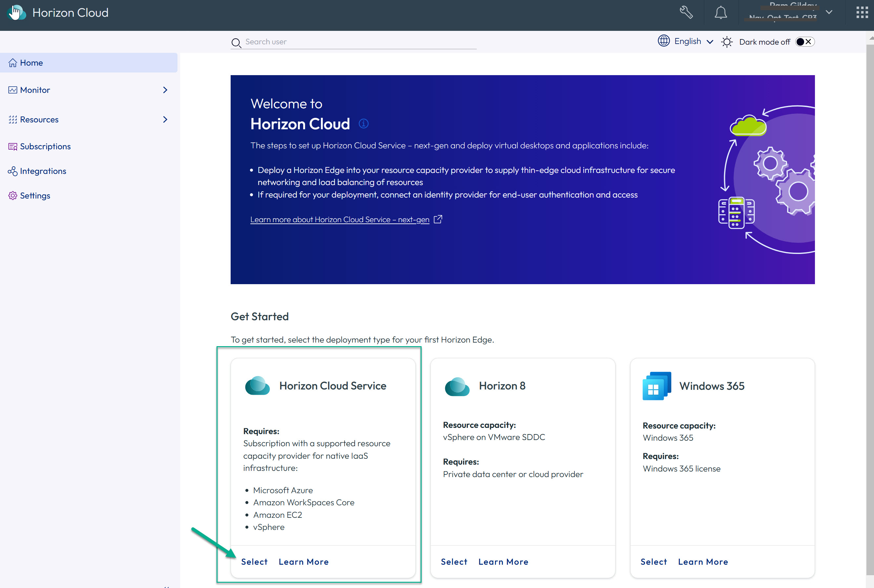The width and height of the screenshot is (874, 588).
Task: Click the Search user input field
Action: [354, 42]
